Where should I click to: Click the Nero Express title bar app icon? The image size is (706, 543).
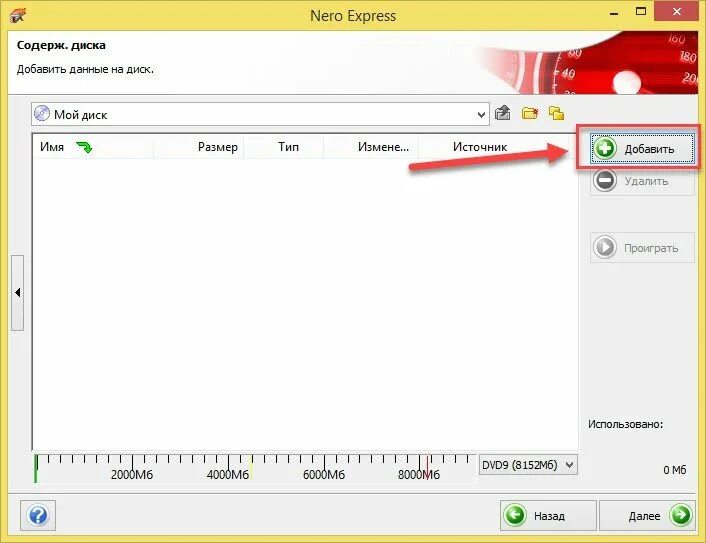coord(18,16)
